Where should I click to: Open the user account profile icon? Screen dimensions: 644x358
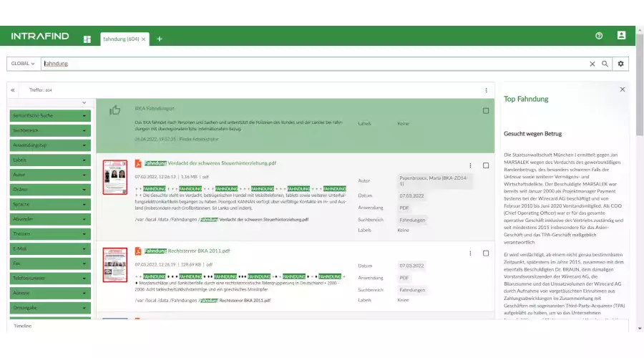tap(621, 36)
